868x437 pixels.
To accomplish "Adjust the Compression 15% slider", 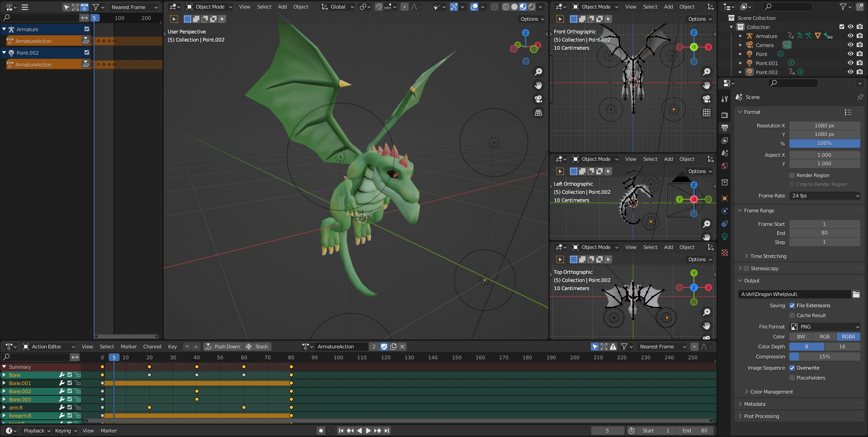I will tap(825, 357).
